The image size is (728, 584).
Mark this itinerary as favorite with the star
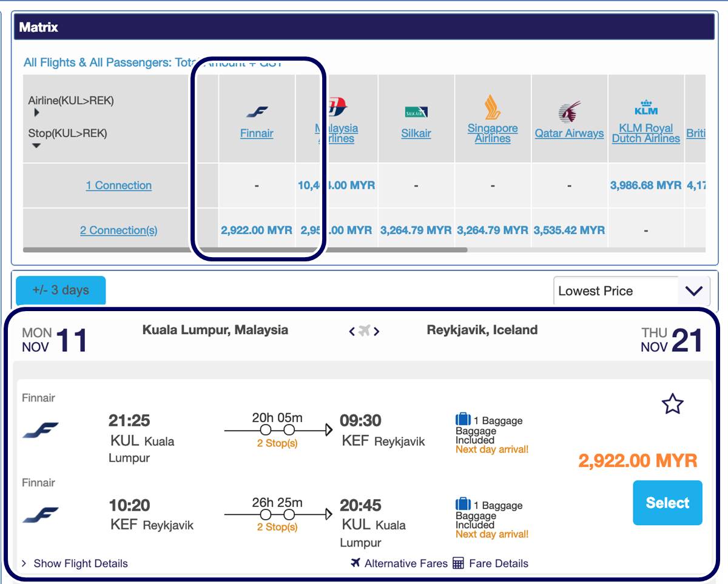coord(673,404)
